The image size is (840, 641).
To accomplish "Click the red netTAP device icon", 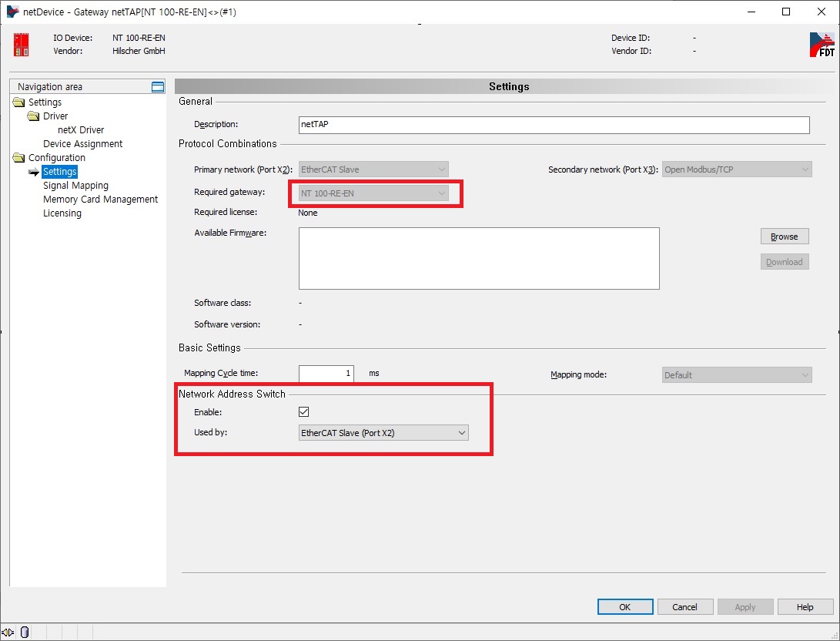I will pos(21,45).
